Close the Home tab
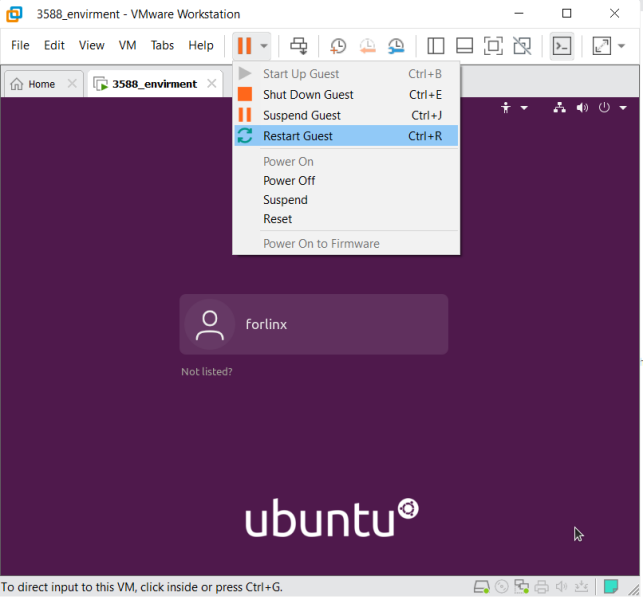 click(72, 84)
